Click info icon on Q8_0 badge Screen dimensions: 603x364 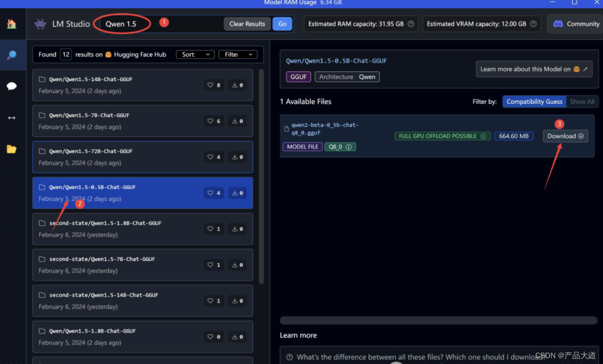click(x=349, y=147)
